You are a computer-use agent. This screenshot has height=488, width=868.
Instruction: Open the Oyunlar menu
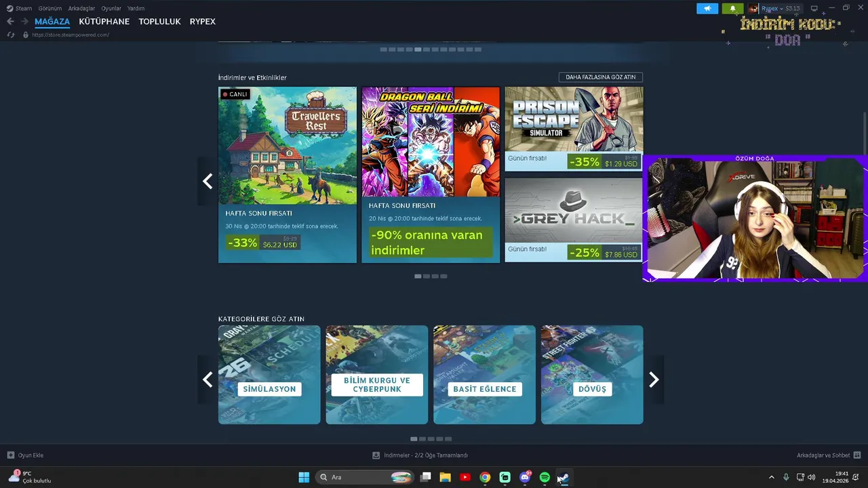(111, 9)
